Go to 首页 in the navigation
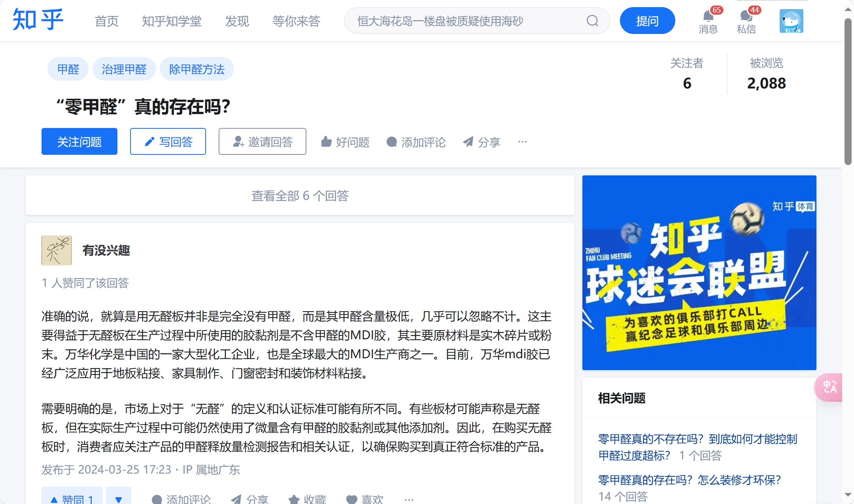 pyautogui.click(x=107, y=21)
